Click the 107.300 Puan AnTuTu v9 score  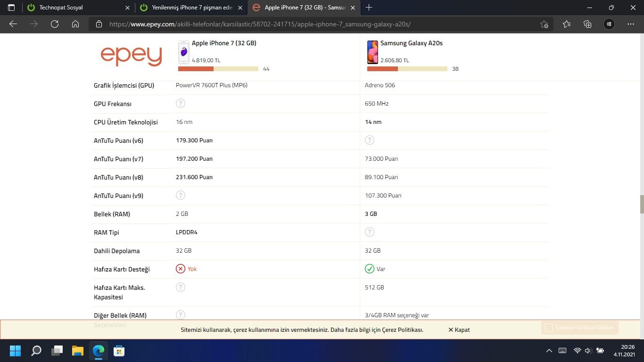(x=383, y=196)
